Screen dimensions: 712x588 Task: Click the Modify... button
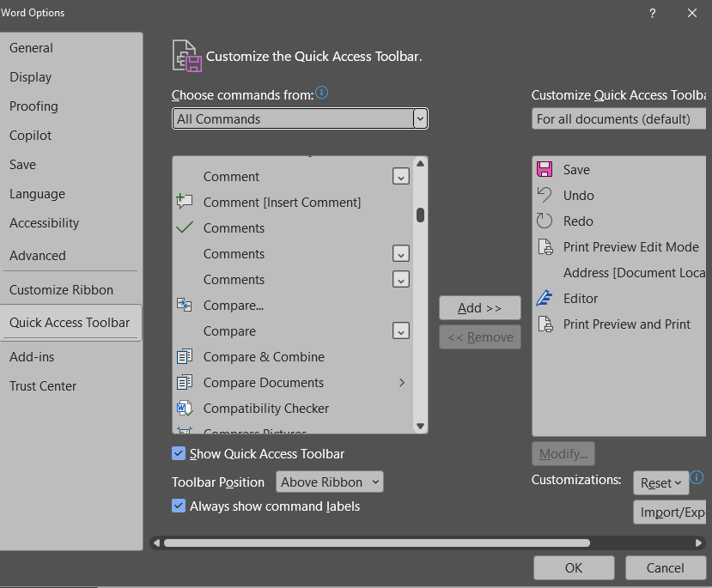click(563, 454)
